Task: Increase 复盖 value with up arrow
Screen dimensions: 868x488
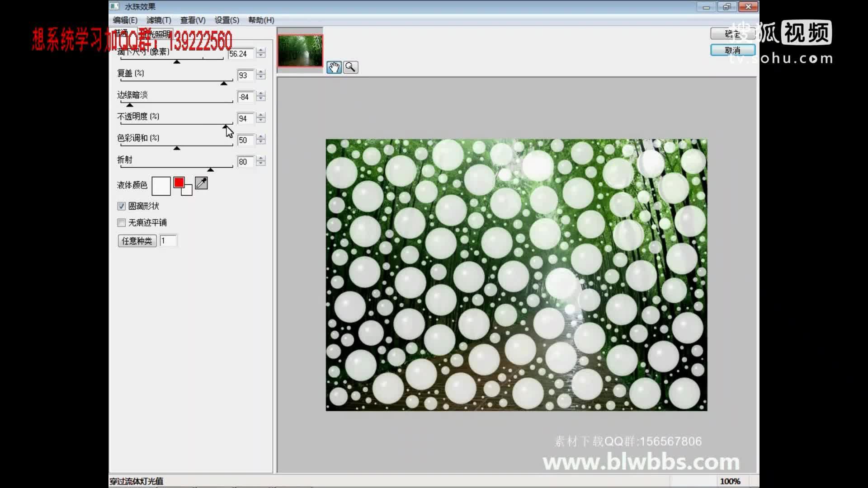Action: (261, 71)
